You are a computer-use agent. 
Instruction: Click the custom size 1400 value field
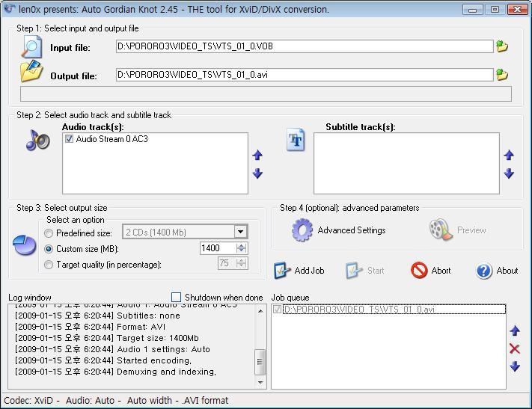218,248
